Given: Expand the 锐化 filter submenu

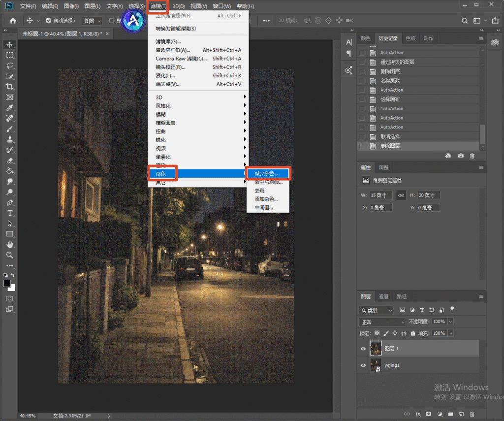Looking at the screenshot, I should pyautogui.click(x=198, y=140).
